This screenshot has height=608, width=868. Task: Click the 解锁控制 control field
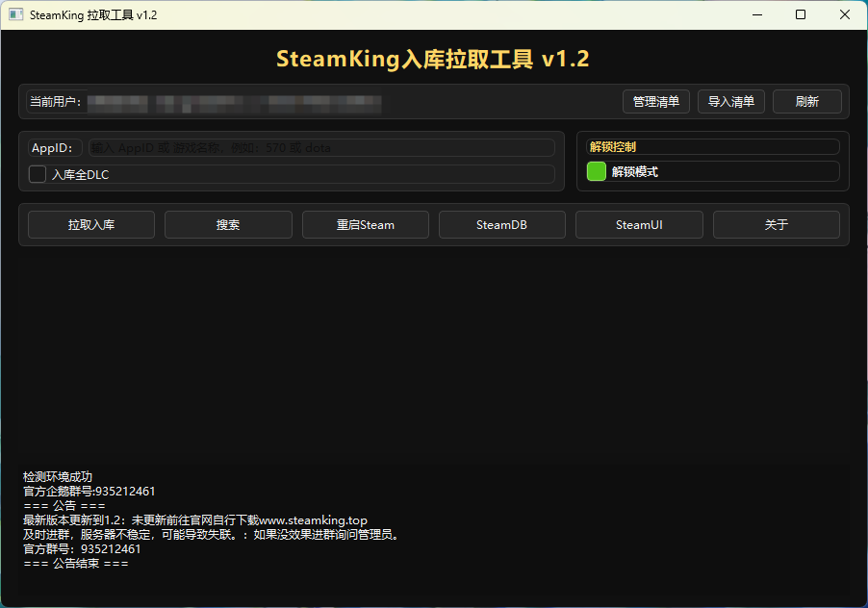click(712, 146)
